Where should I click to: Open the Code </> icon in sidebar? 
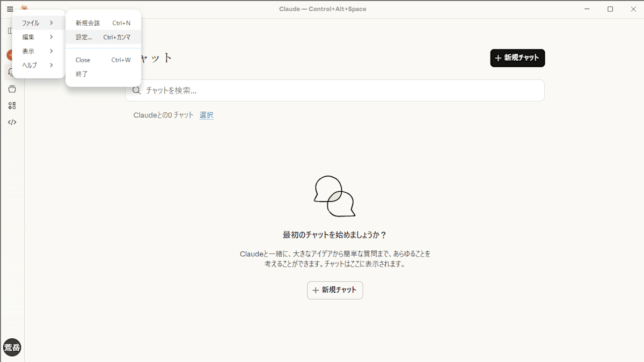pos(12,122)
